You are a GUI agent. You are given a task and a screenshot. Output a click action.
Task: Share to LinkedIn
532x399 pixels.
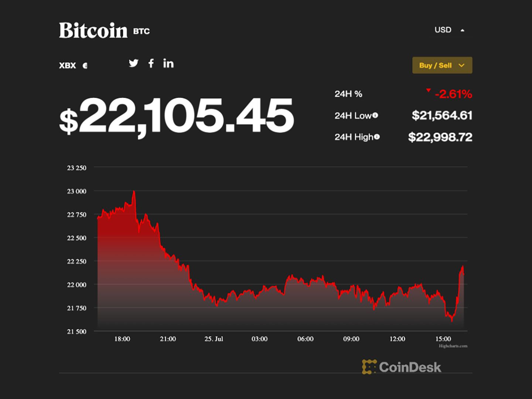pos(169,63)
